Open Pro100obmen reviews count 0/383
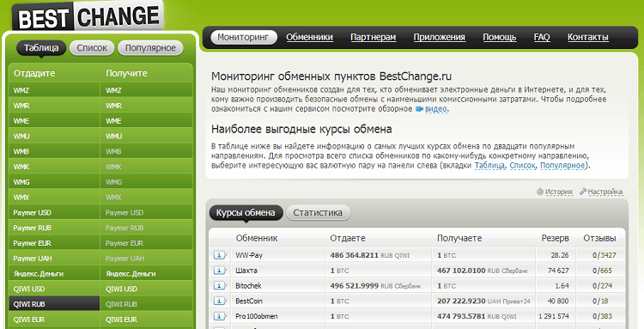The height and width of the screenshot is (329, 644). [x=602, y=316]
